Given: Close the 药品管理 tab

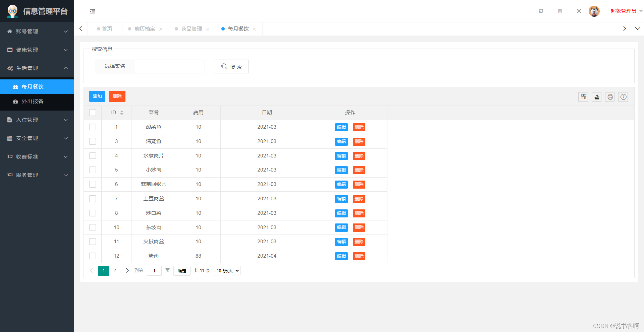Looking at the screenshot, I should (x=208, y=29).
